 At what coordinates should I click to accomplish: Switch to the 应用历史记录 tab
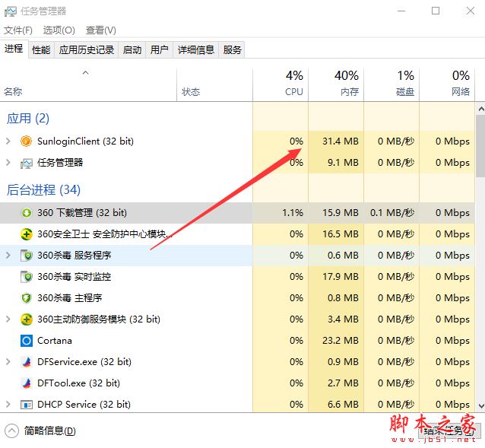87,49
